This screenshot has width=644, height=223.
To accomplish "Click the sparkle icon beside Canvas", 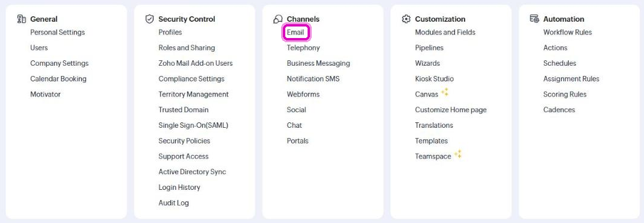I will (445, 93).
